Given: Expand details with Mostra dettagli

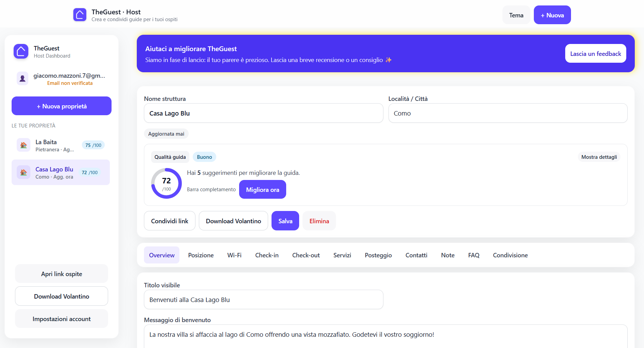Looking at the screenshot, I should click(599, 157).
